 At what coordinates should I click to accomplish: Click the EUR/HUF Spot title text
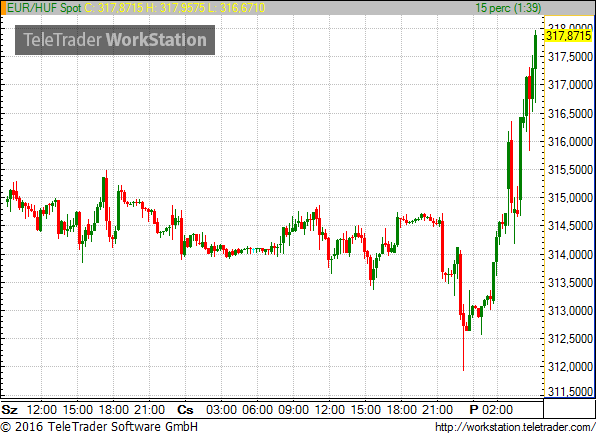[44, 8]
